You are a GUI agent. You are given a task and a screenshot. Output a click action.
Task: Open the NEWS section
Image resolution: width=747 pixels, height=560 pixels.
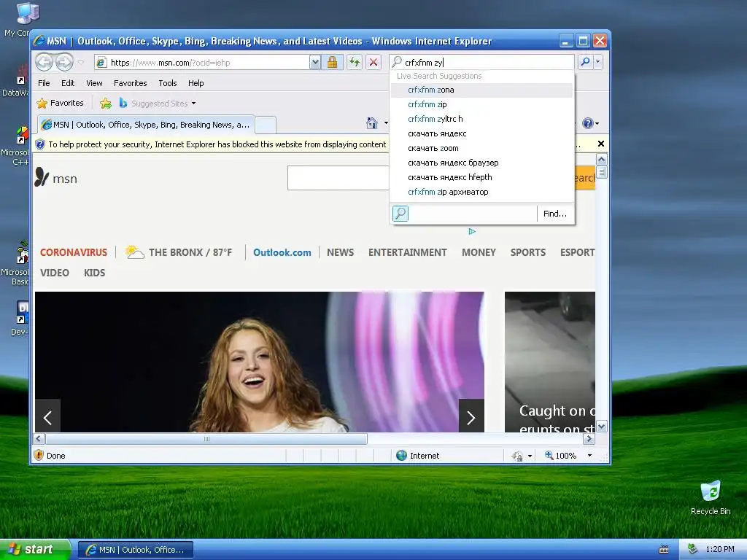tap(340, 252)
